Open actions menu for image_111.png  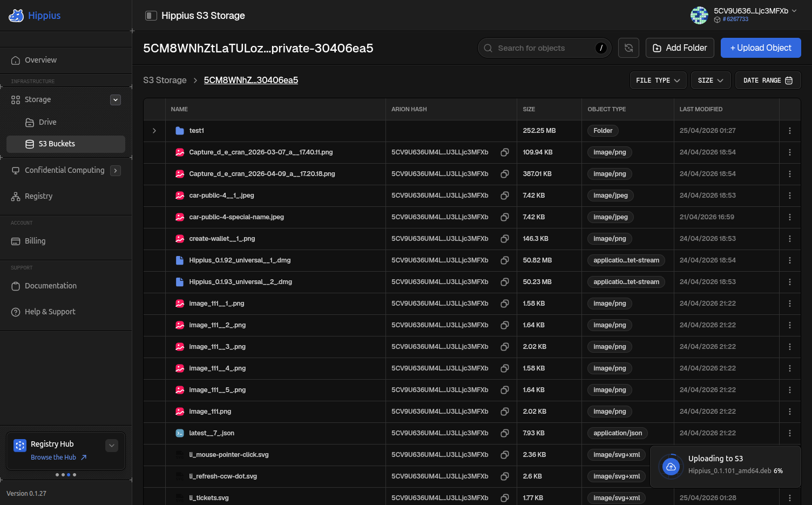pyautogui.click(x=790, y=412)
